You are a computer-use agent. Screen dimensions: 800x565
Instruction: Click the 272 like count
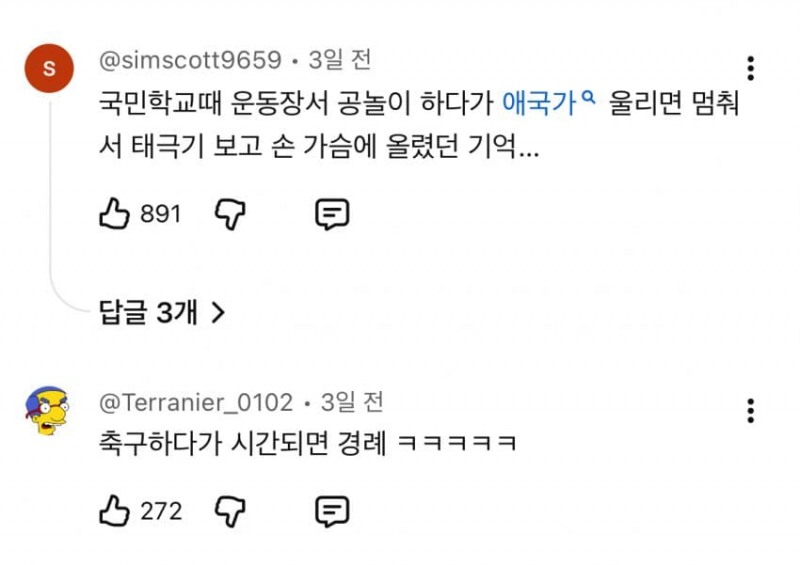click(x=160, y=511)
